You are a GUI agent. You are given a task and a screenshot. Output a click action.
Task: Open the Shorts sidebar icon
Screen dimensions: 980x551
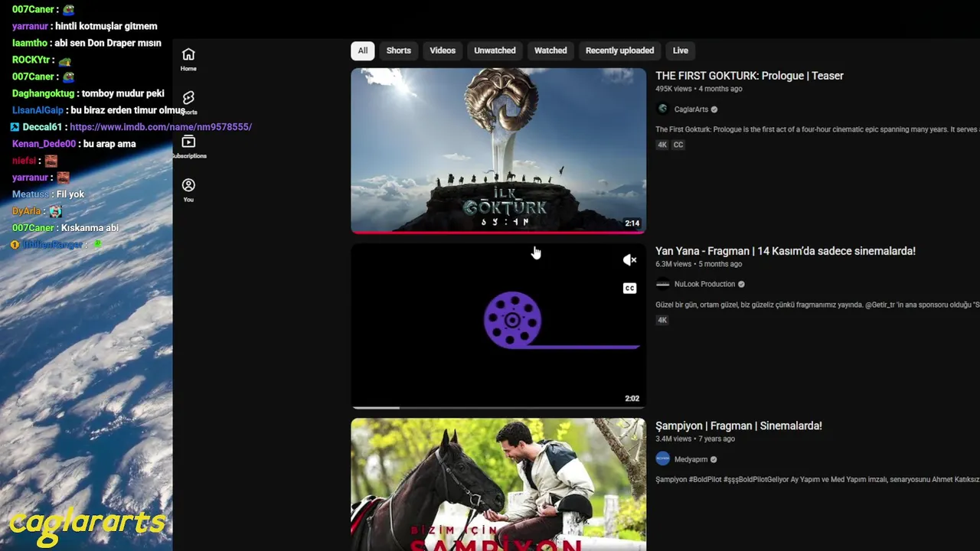pos(188,102)
